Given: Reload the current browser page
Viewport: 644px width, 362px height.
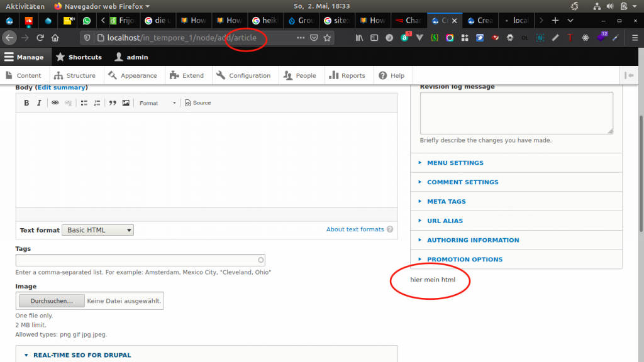Looking at the screenshot, I should (x=40, y=38).
